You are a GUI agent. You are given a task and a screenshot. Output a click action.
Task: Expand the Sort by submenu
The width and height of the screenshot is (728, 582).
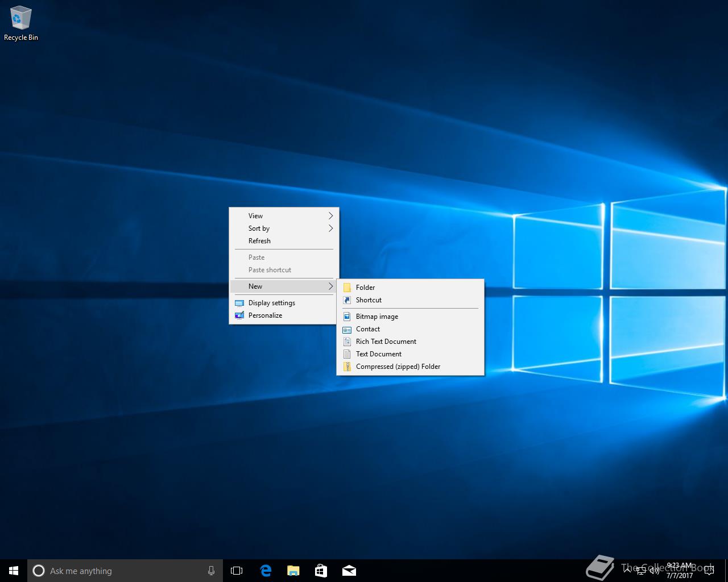pyautogui.click(x=284, y=228)
